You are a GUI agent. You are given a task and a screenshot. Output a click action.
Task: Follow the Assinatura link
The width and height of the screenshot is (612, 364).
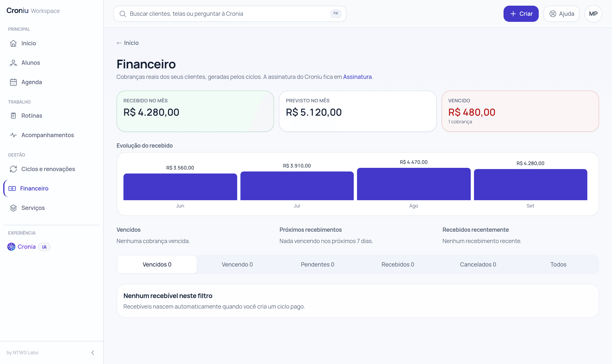point(357,77)
